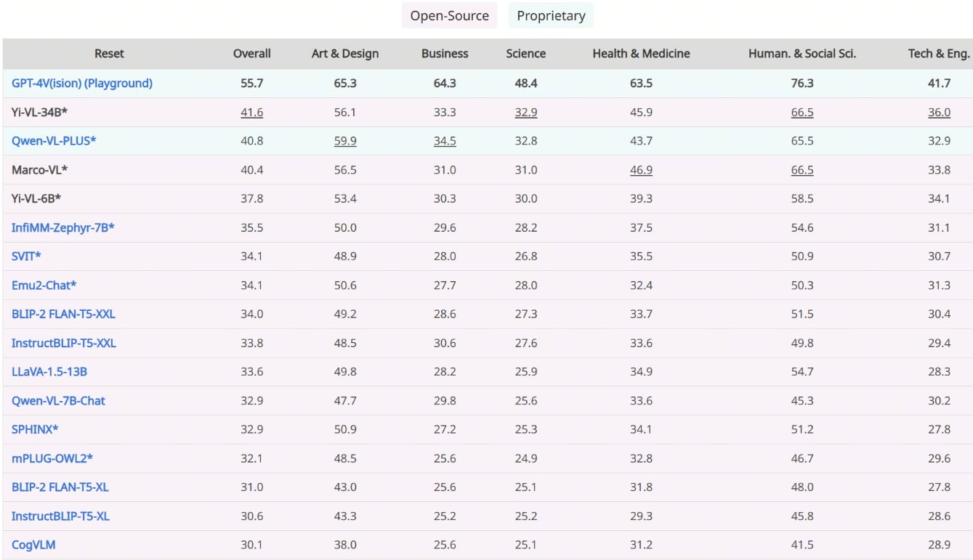The height and width of the screenshot is (560, 973).
Task: Open the Qwen-VL-7B-Chat model link
Action: (58, 401)
